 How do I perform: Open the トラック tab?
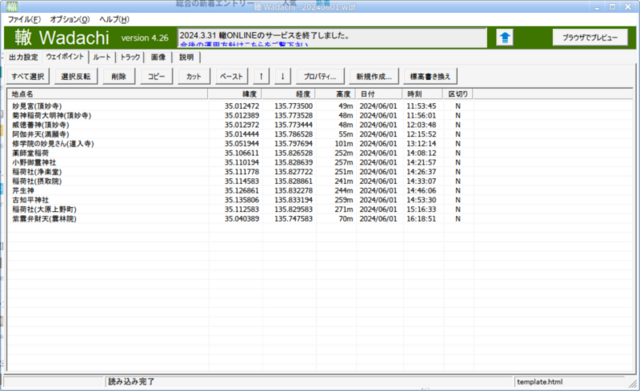pos(130,57)
